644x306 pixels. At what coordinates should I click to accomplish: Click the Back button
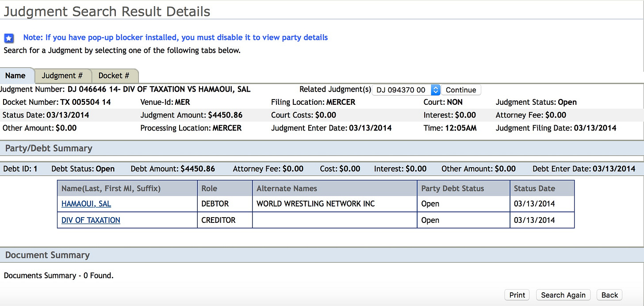[x=609, y=295]
